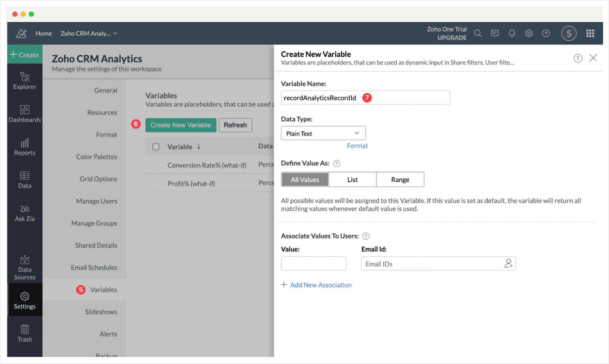Open the chat messages icon
The image size is (609, 364).
point(495,33)
